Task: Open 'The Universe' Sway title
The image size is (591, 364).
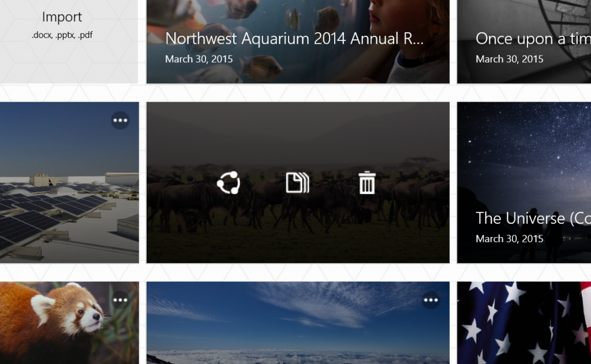Action: point(532,218)
